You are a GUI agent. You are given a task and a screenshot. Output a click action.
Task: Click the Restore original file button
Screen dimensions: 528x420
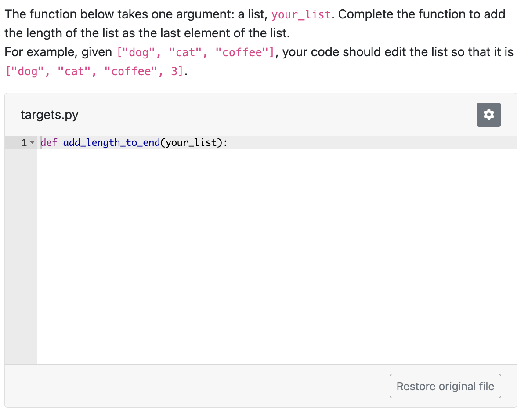coord(445,386)
